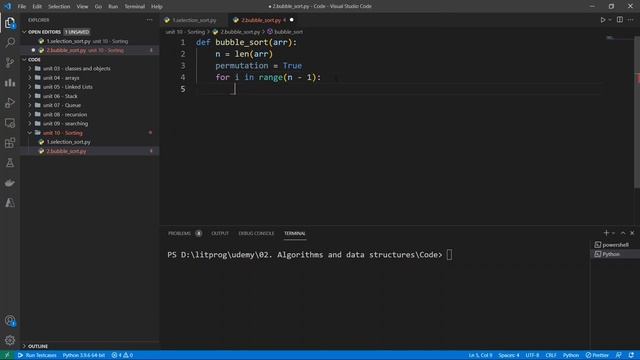Viewport: 640px width, 360px height.
Task: Open errors and warnings count in status bar
Action: 122,355
